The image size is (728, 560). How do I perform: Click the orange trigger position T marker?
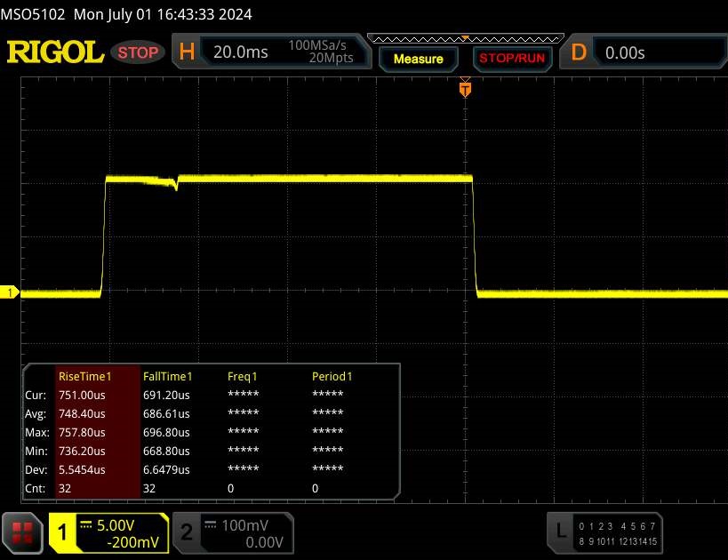464,88
